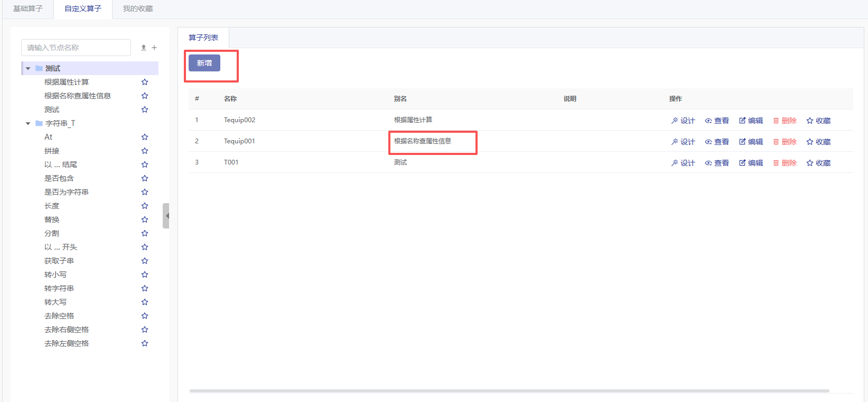This screenshot has width=868, height=402.
Task: Click the 新增 button
Action: pyautogui.click(x=204, y=63)
